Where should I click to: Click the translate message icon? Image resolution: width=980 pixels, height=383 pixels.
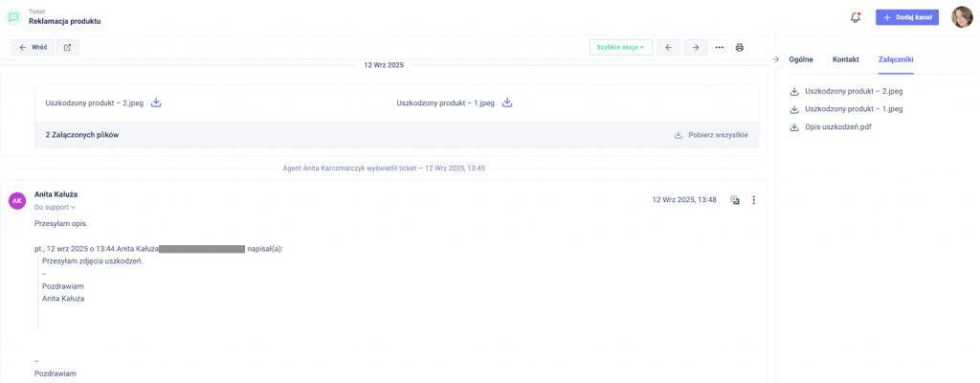point(735,200)
